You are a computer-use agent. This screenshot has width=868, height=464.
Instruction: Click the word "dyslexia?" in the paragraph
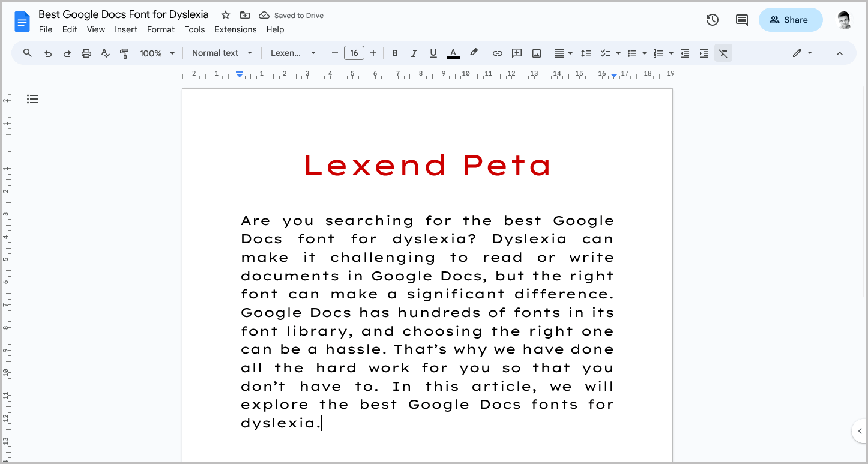(x=433, y=240)
